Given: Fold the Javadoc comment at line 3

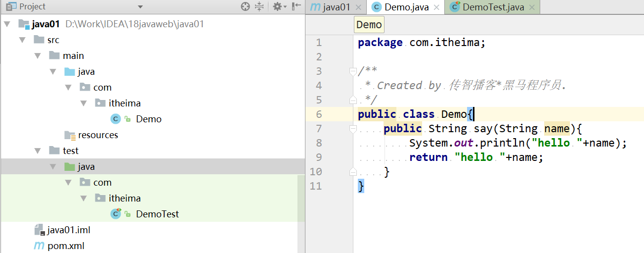Looking at the screenshot, I should pyautogui.click(x=352, y=71).
